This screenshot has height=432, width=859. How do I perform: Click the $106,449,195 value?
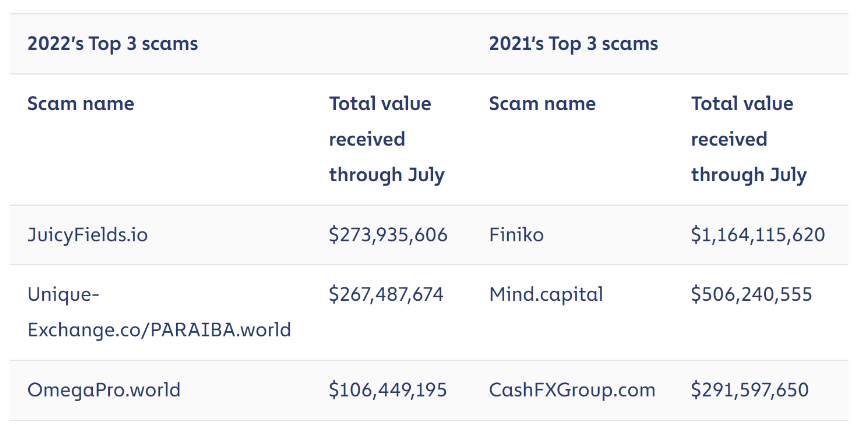[x=388, y=390]
